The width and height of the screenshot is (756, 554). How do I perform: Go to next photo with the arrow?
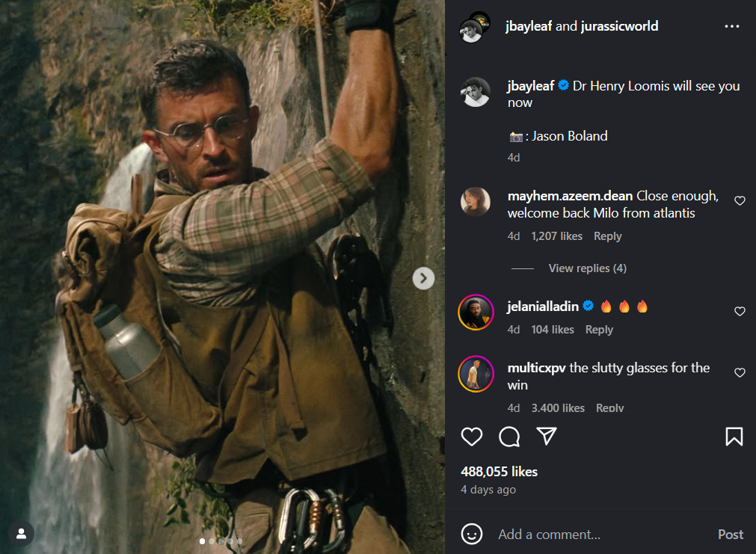point(423,279)
